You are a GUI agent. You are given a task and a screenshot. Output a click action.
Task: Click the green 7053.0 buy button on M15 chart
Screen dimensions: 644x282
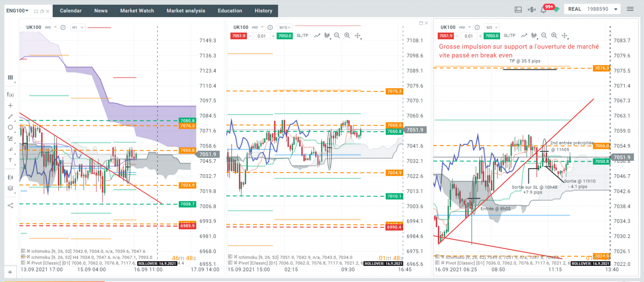[285, 36]
